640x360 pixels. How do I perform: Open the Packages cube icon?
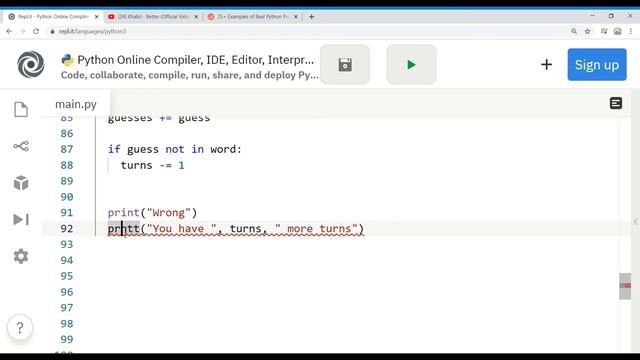(x=21, y=183)
